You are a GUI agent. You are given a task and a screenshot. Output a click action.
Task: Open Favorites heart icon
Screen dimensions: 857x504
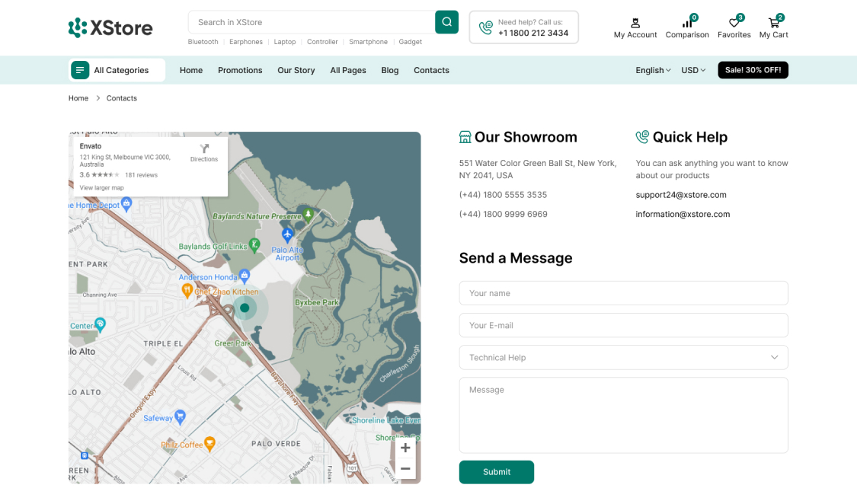(734, 23)
